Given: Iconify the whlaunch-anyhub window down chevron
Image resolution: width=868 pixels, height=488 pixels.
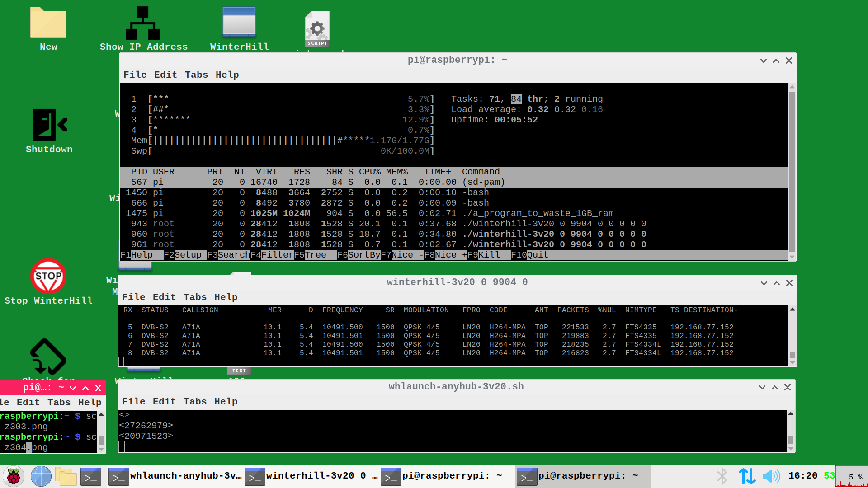Looking at the screenshot, I should (762, 387).
